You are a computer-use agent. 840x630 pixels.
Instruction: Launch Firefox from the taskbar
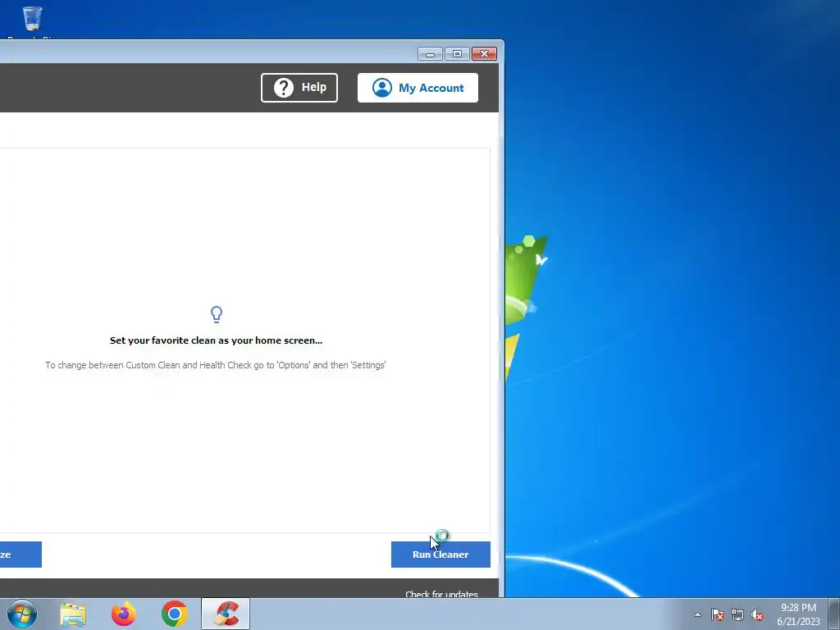(124, 614)
